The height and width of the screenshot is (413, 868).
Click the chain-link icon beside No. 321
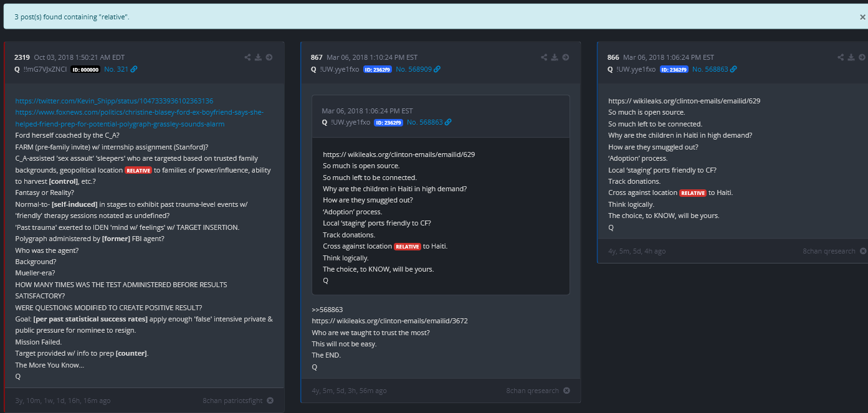pyautogui.click(x=134, y=69)
